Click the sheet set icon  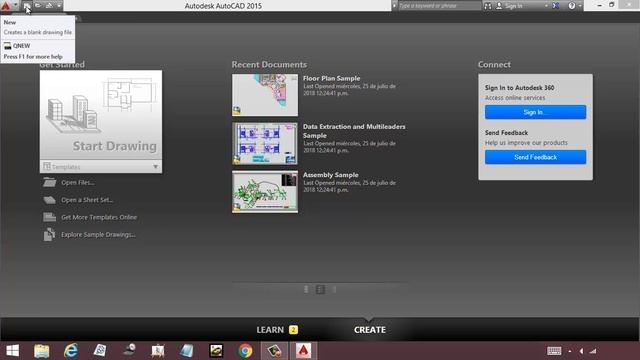click(x=50, y=200)
